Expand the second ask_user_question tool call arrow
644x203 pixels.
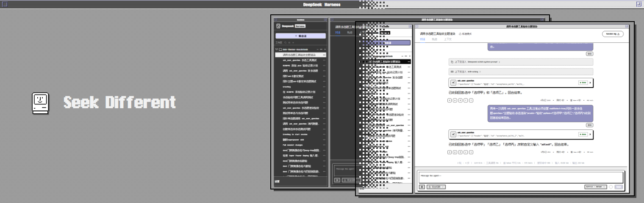(591, 134)
